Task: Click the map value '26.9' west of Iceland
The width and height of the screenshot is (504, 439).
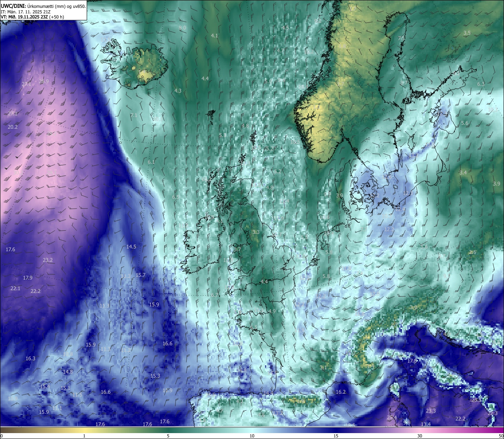Action: [x=44, y=82]
